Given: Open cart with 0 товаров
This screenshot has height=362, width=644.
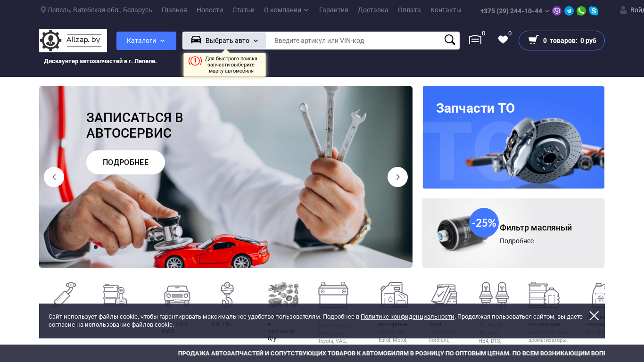Looking at the screenshot, I should 561,41.
